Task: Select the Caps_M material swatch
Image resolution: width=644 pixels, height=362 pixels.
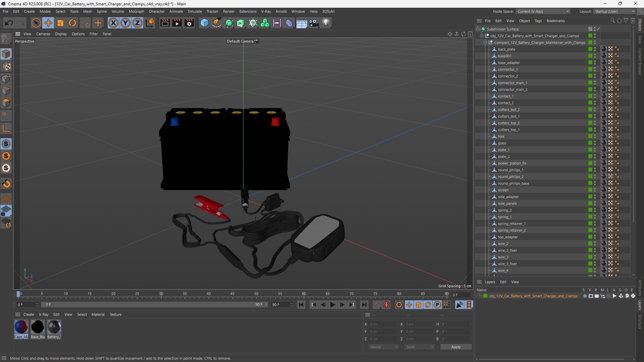Action: click(x=21, y=329)
